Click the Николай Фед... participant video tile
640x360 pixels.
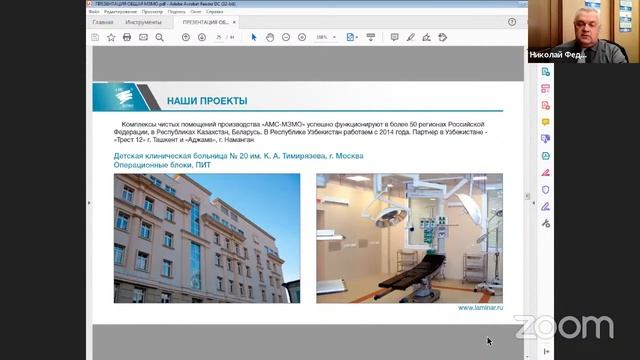pos(584,31)
